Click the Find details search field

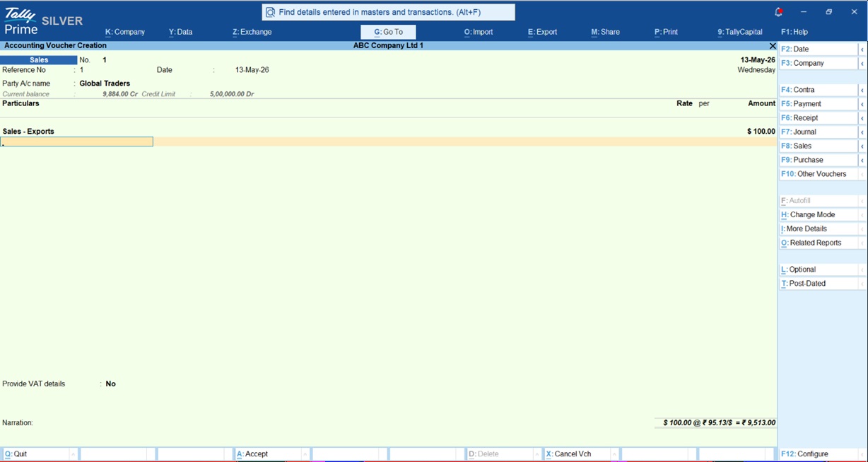388,12
